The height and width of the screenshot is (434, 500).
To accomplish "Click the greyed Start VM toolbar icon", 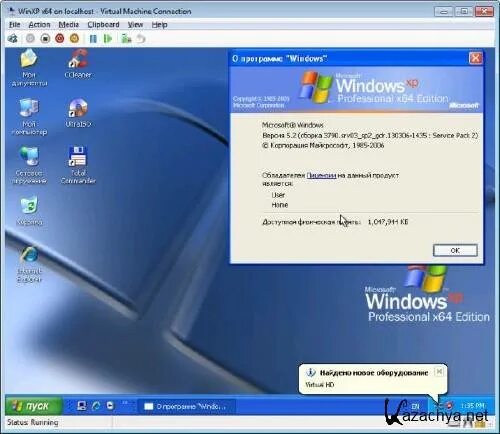I will tap(30, 38).
